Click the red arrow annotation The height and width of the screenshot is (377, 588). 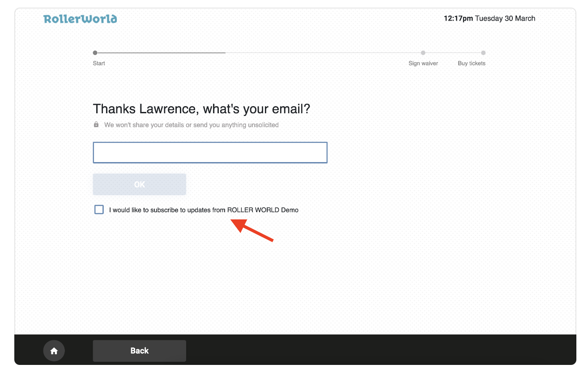(x=251, y=230)
